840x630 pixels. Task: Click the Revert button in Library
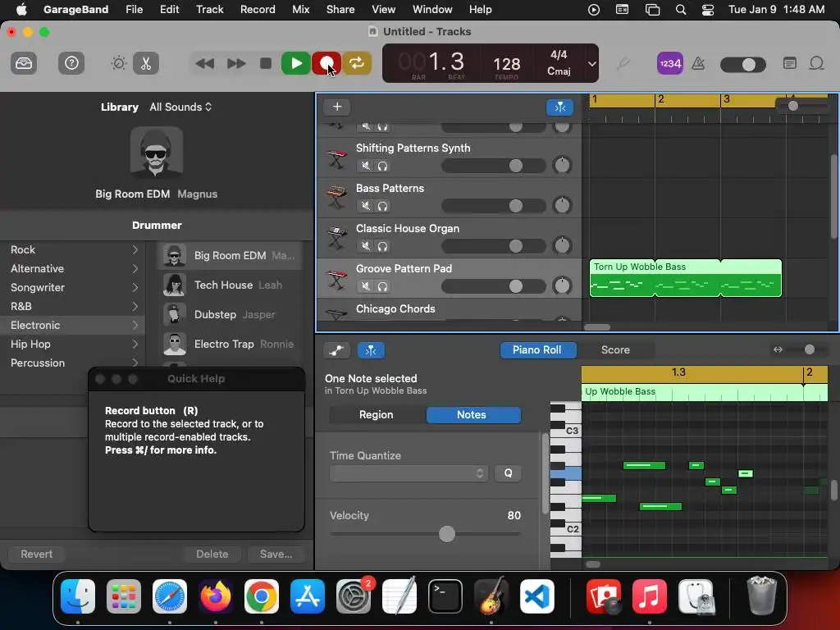[x=36, y=554]
